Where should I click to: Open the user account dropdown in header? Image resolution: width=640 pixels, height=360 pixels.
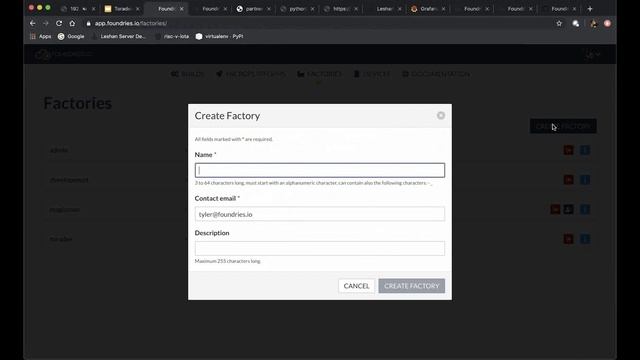593,54
